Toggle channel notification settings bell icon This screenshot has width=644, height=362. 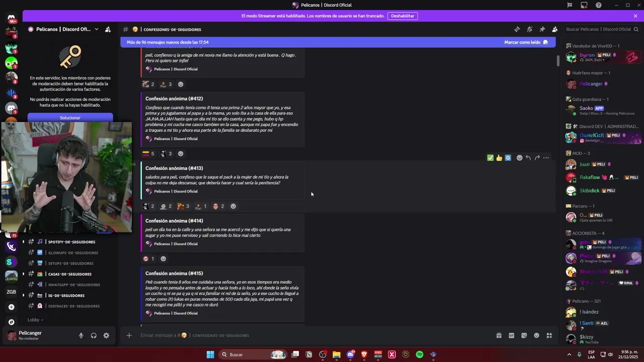click(x=529, y=29)
